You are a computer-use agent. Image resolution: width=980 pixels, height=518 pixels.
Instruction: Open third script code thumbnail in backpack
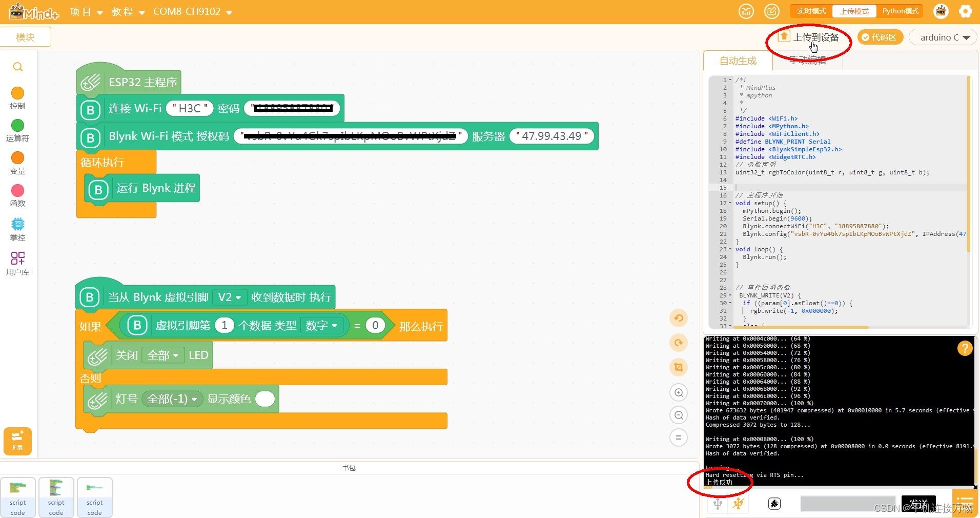[x=95, y=497]
